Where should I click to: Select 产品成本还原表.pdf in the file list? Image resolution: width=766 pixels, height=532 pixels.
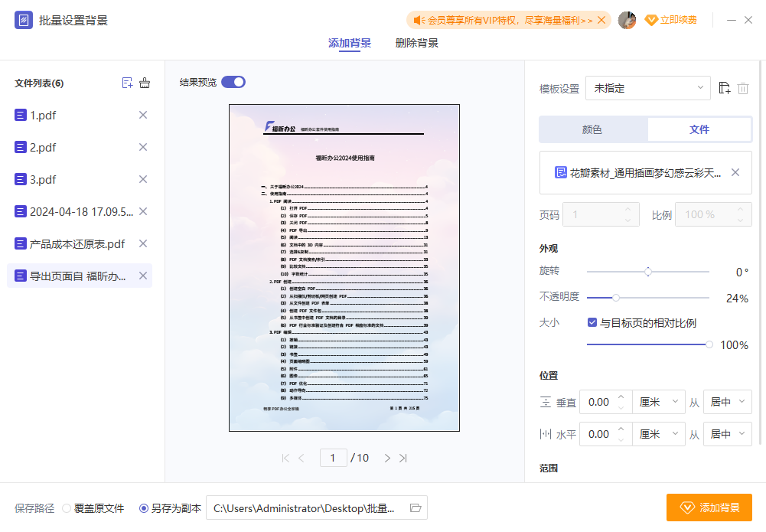click(x=80, y=243)
